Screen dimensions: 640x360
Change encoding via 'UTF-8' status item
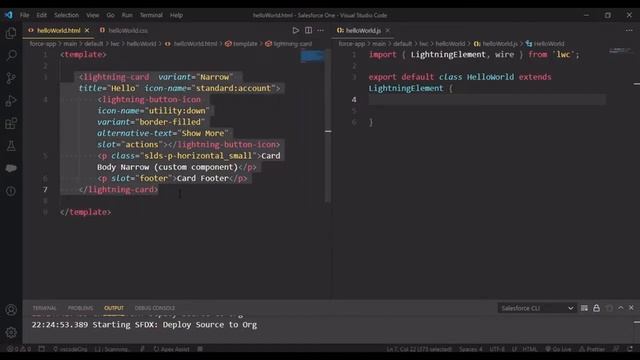[x=497, y=349]
